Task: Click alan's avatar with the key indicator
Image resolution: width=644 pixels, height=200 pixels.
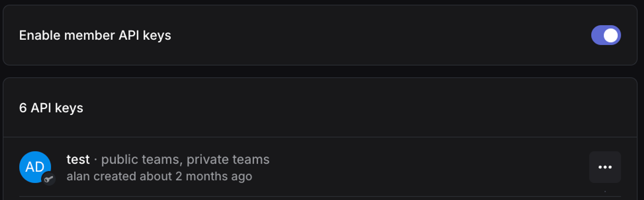Action: [36, 167]
